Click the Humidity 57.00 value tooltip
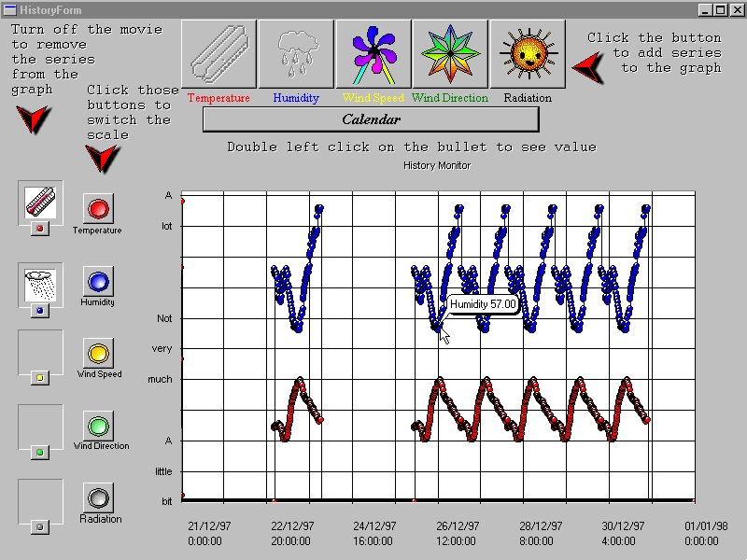 click(x=483, y=304)
